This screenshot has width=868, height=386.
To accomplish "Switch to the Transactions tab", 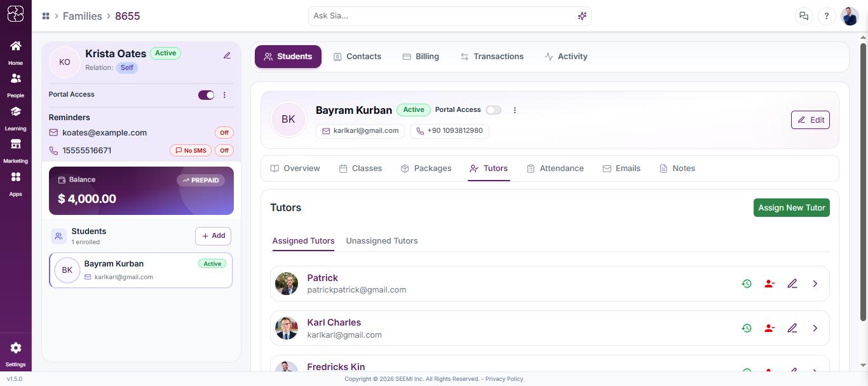I will point(492,57).
